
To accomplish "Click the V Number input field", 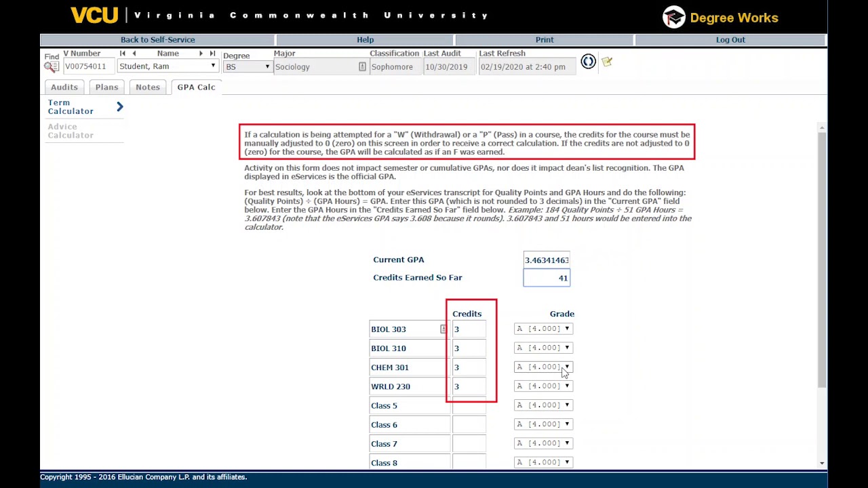I will point(87,66).
